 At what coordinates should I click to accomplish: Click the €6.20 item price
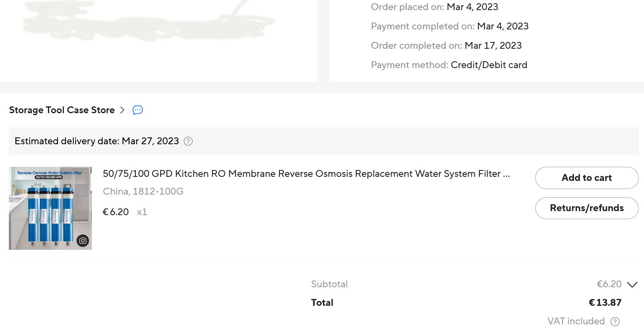coord(116,212)
